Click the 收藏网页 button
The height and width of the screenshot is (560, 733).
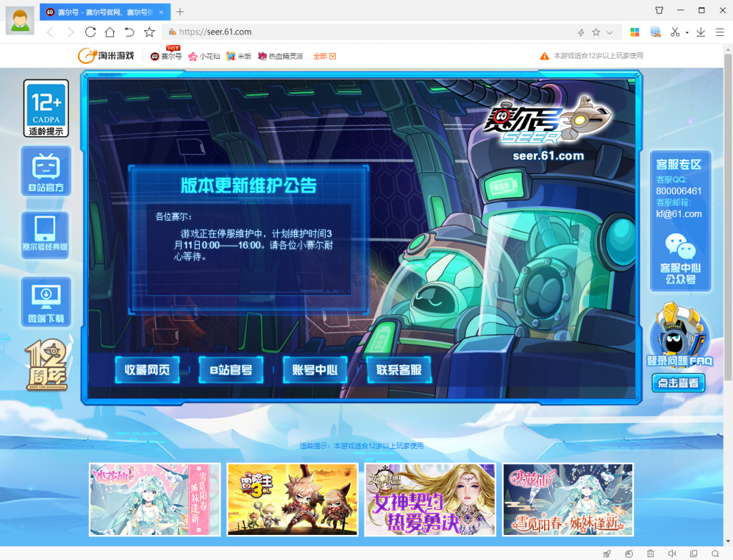(x=147, y=370)
